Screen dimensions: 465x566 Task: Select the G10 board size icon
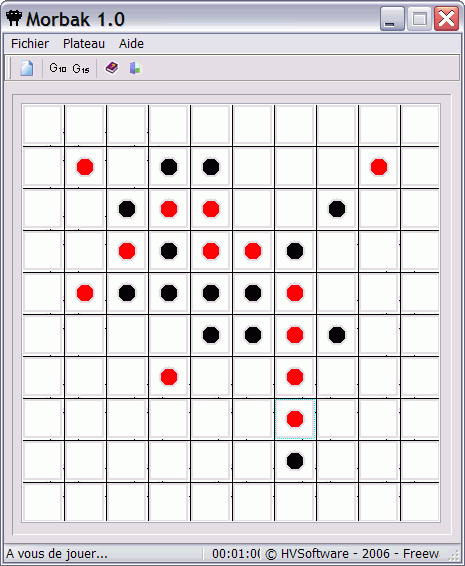click(58, 68)
